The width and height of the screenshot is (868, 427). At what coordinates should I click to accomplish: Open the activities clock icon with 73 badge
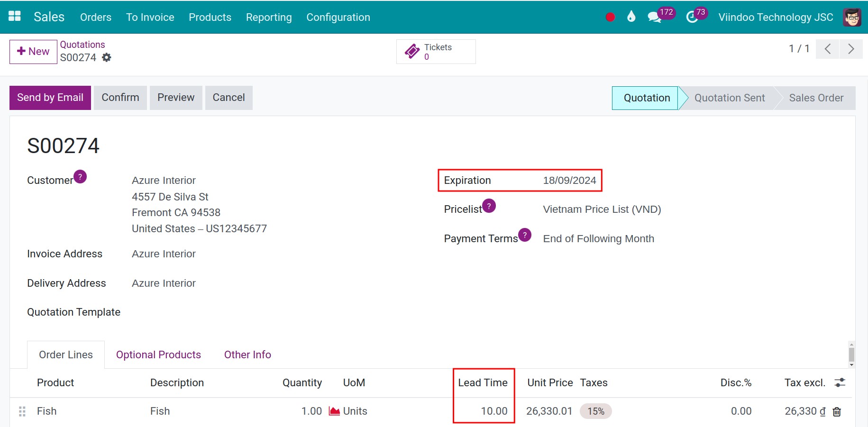[x=692, y=17]
